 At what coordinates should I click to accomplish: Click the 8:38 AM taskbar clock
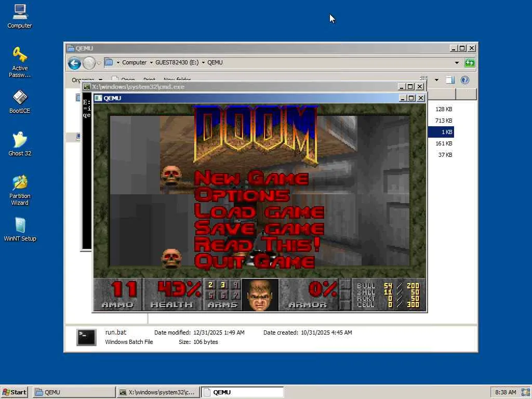(506, 392)
